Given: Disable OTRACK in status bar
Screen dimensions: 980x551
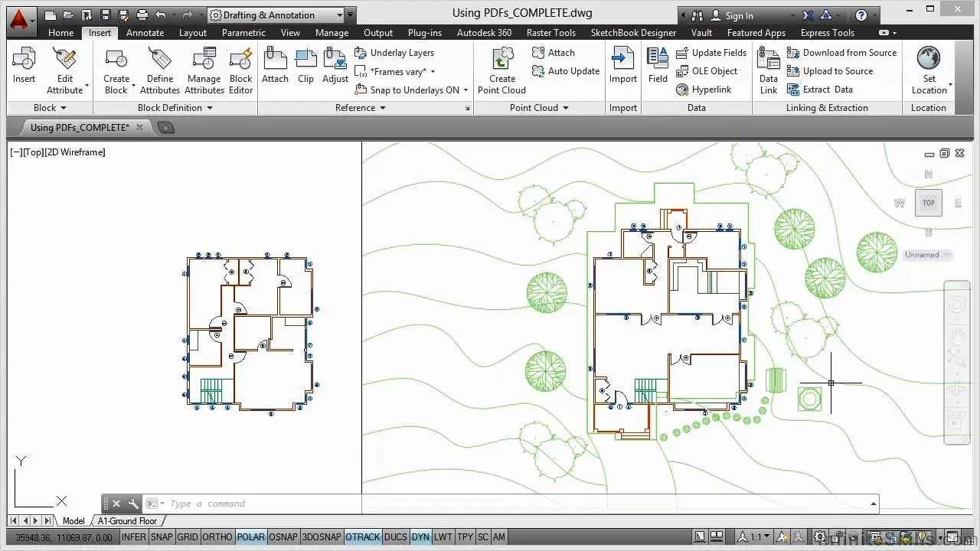Looking at the screenshot, I should (x=363, y=537).
